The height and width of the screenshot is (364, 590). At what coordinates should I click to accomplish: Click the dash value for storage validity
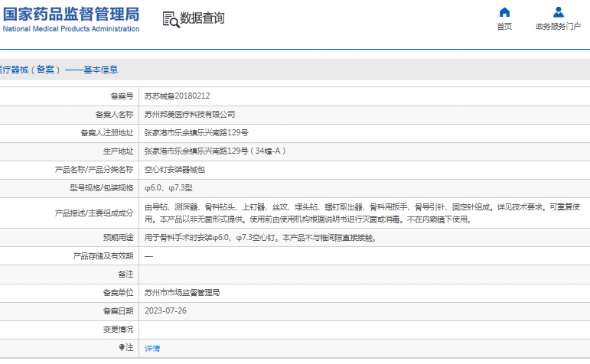148,256
